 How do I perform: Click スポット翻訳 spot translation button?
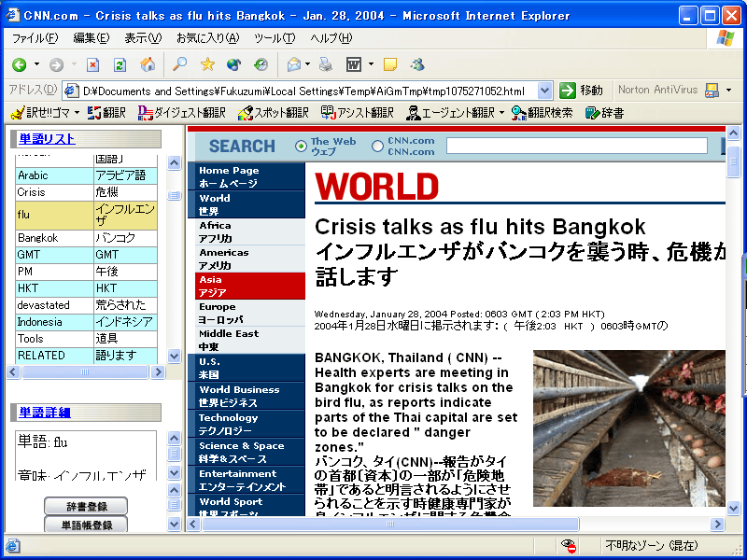(x=273, y=113)
